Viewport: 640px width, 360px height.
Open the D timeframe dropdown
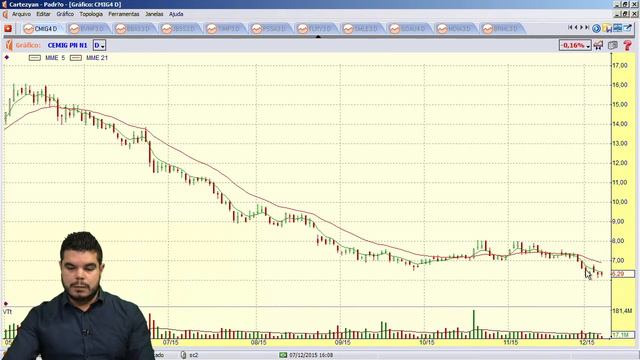point(99,45)
